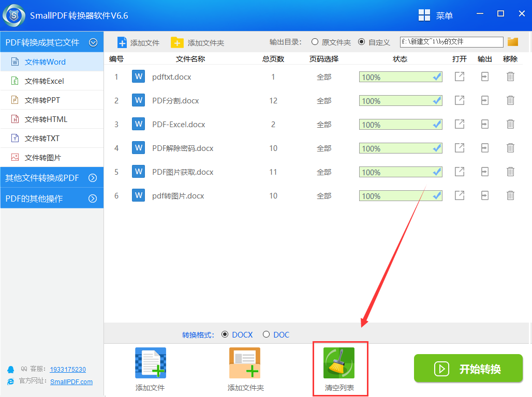Select 原文件夹 output directory radio
Viewport: 532px width, 397px height.
pyautogui.click(x=315, y=42)
